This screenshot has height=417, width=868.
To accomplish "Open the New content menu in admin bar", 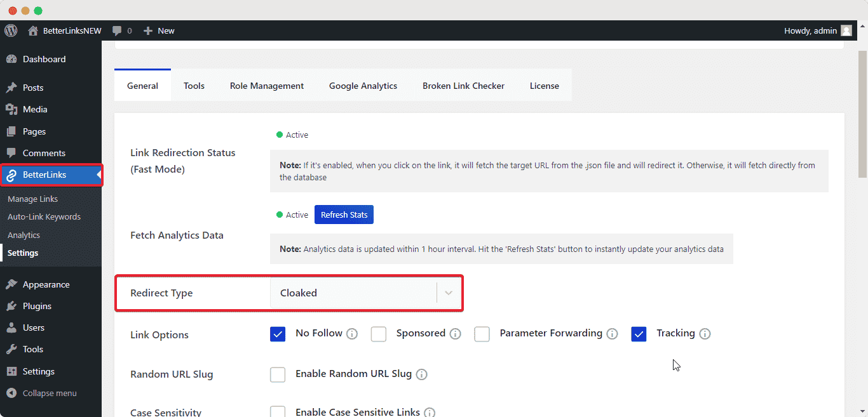I will pos(159,30).
